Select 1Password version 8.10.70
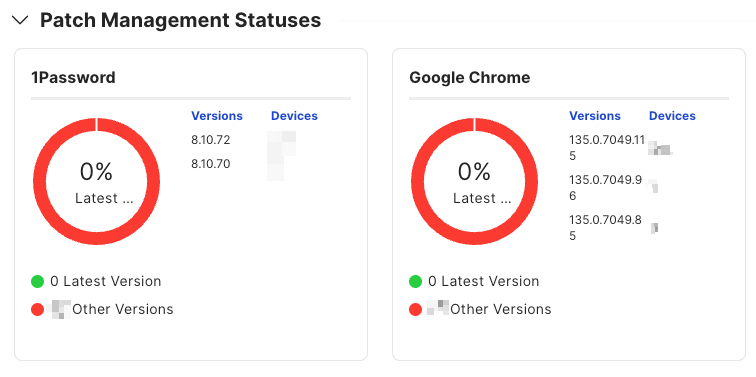 (211, 164)
